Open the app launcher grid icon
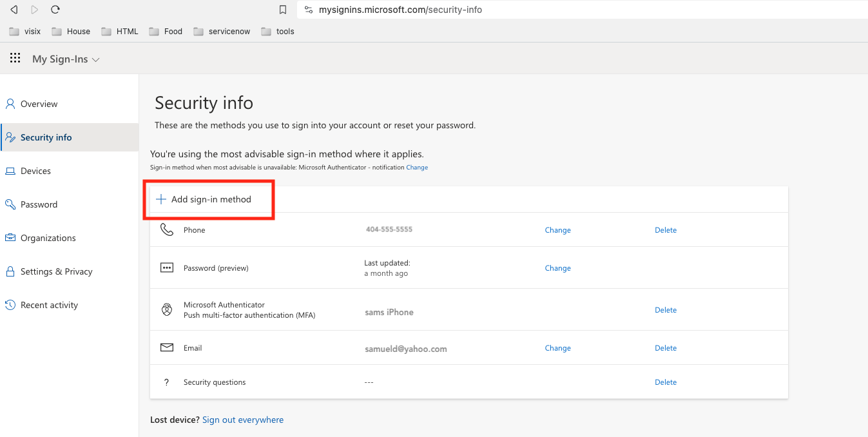Image resolution: width=868 pixels, height=437 pixels. [x=15, y=59]
